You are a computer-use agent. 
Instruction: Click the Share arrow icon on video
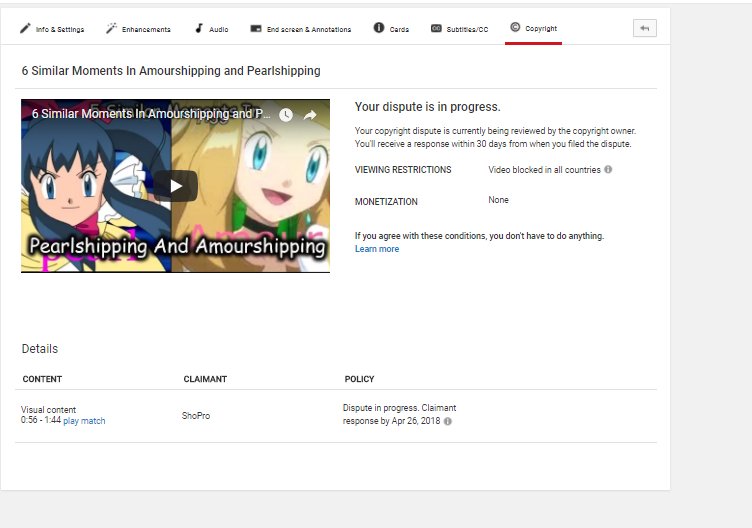click(310, 115)
